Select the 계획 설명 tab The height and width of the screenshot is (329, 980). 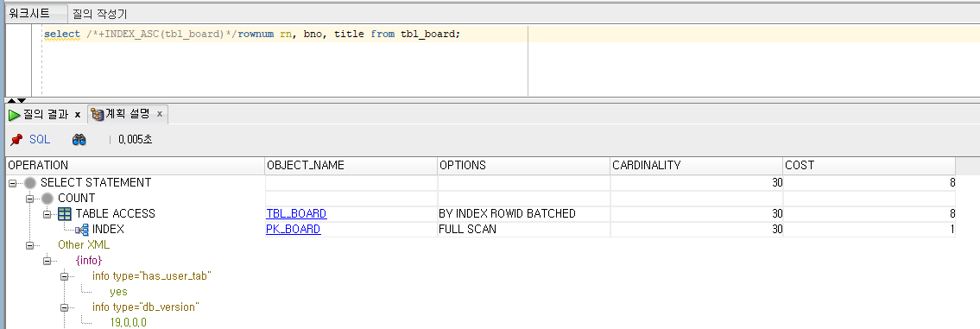click(128, 114)
